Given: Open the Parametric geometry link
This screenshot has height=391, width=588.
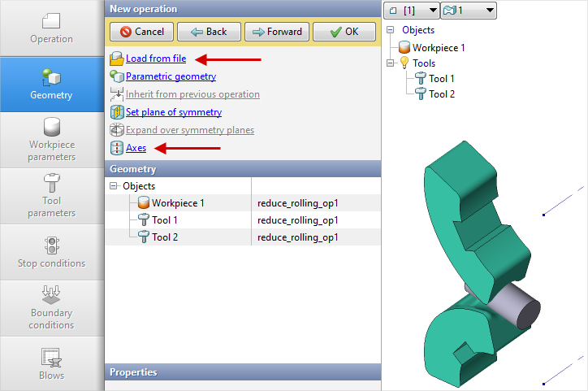Looking at the screenshot, I should pyautogui.click(x=171, y=76).
